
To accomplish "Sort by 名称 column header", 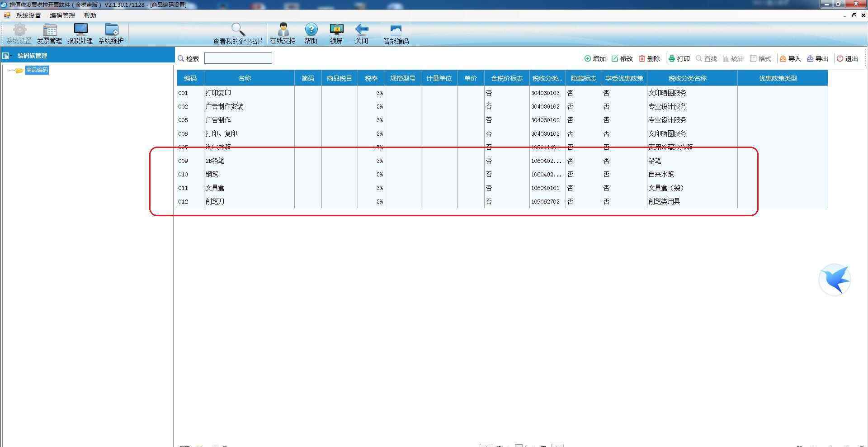I will tap(249, 78).
